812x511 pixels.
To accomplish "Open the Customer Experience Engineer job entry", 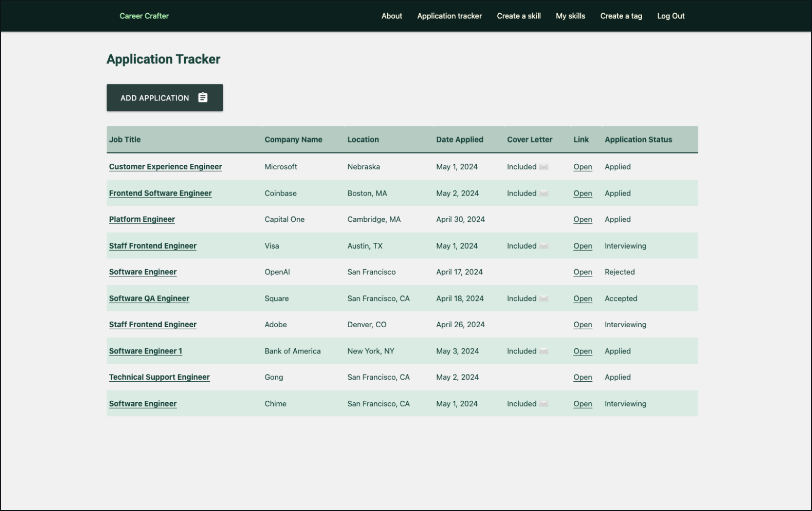I will click(x=165, y=167).
